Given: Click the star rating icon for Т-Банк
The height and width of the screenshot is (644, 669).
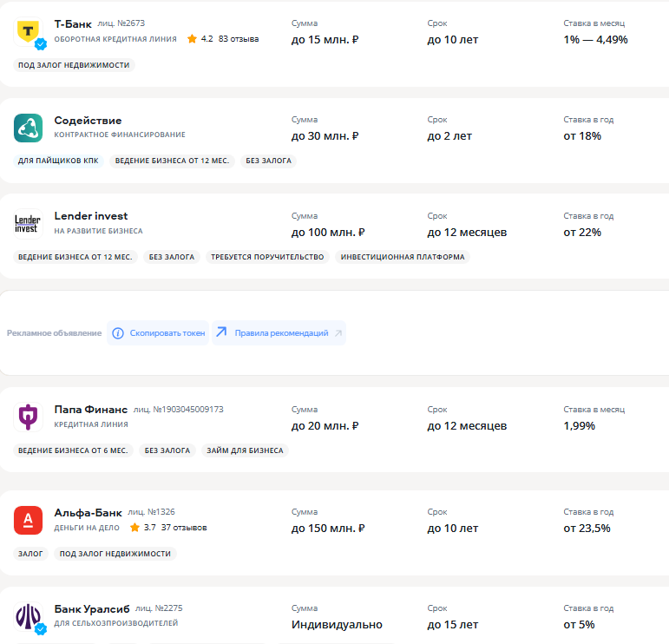Looking at the screenshot, I should [192, 39].
